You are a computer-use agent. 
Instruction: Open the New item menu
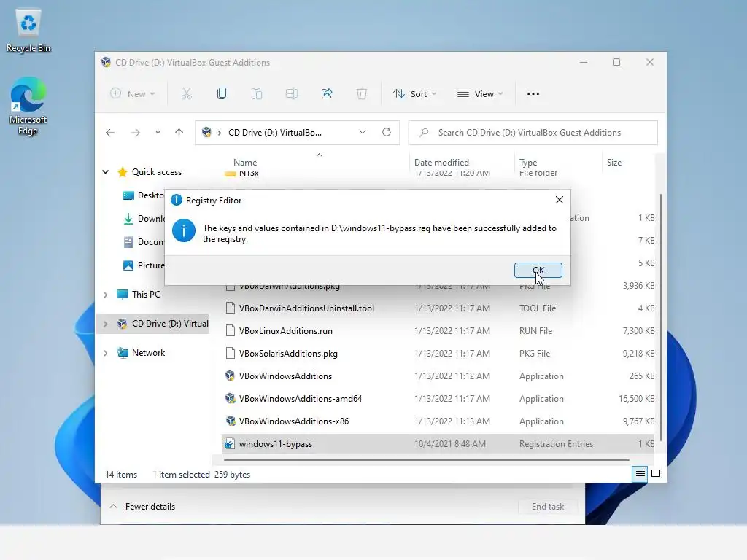133,94
